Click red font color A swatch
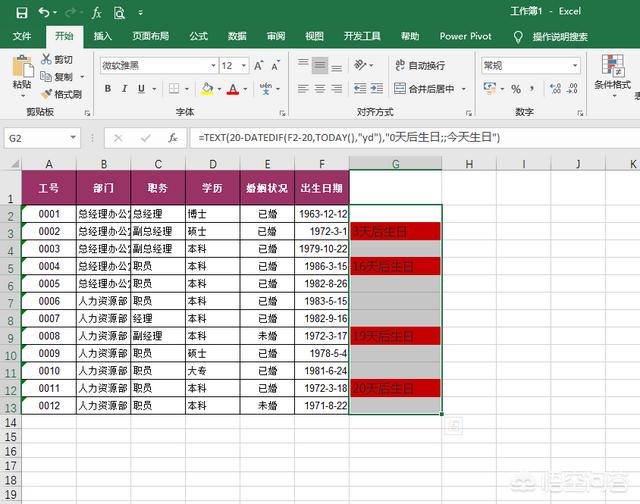Image resolution: width=640 pixels, height=504 pixels. click(x=233, y=89)
